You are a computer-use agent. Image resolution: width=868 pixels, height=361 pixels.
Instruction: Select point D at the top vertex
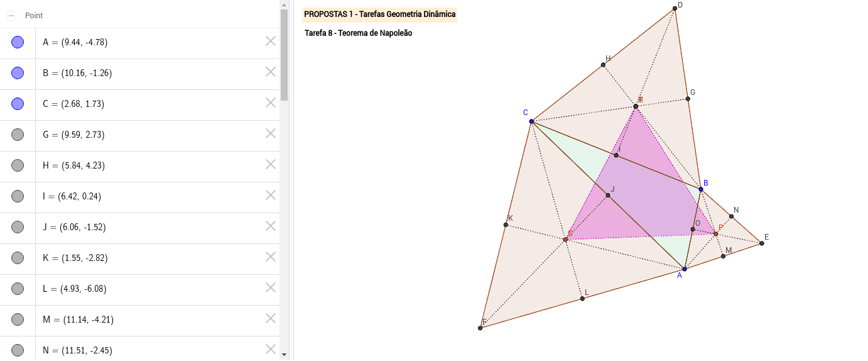coord(675,8)
